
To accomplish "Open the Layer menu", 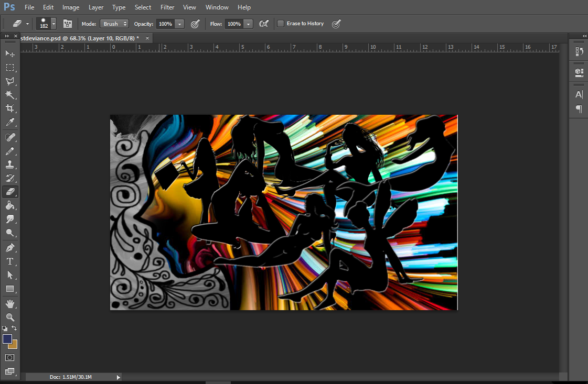I will click(96, 7).
